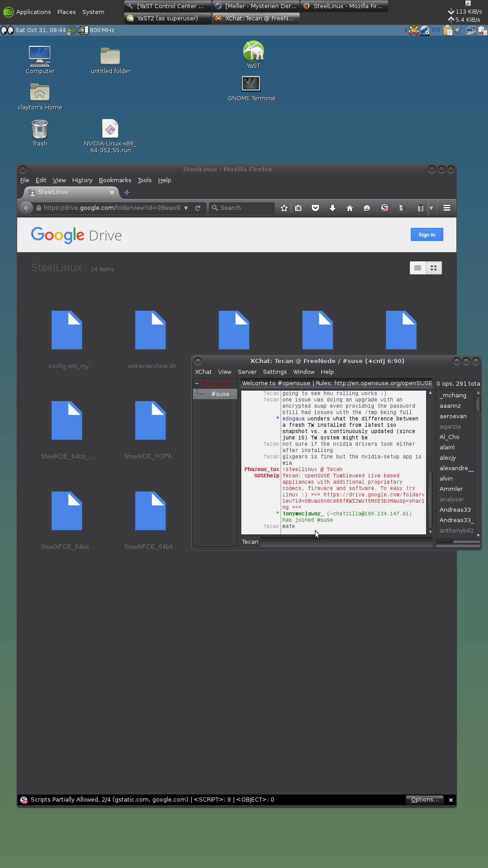Open XChat Settings menu
The width and height of the screenshot is (488, 868).
click(x=275, y=372)
